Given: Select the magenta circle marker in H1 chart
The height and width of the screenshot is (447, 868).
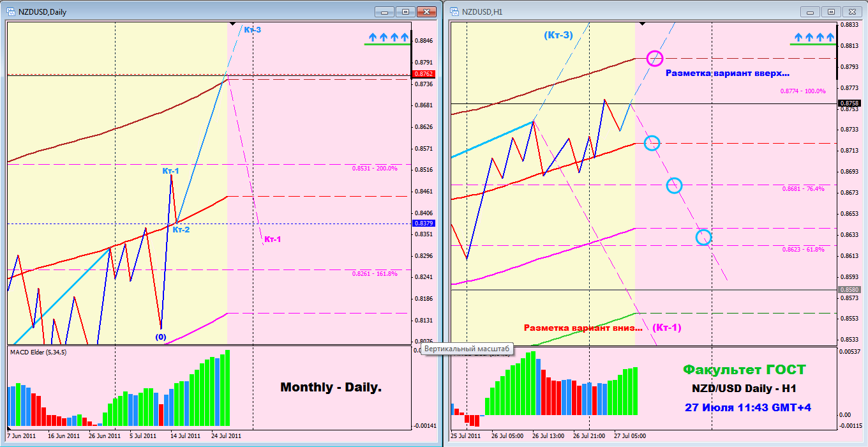Looking at the screenshot, I should (x=655, y=58).
